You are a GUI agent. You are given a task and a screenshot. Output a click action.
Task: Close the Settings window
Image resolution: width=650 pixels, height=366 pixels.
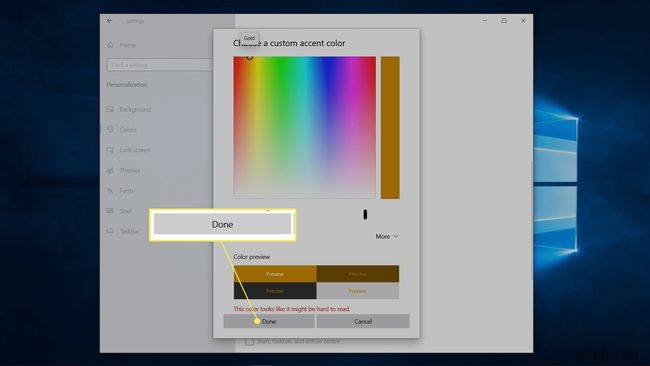pos(523,20)
